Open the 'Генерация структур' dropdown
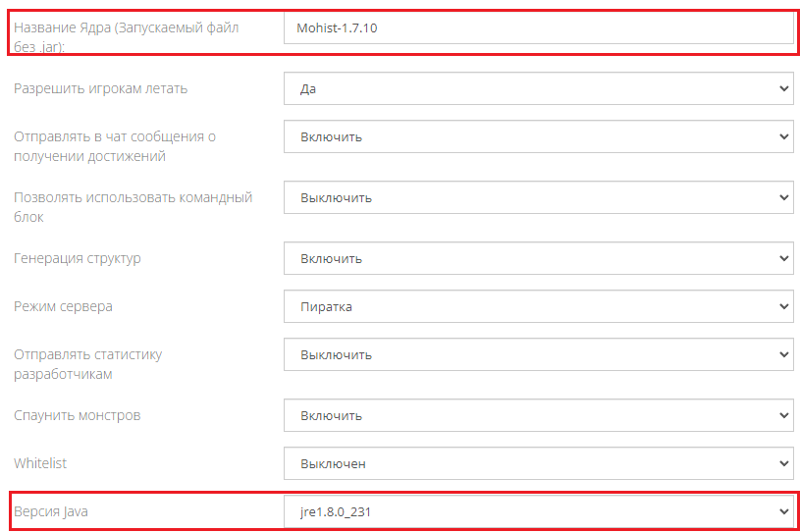Image resolution: width=800 pixels, height=532 pixels. [538, 258]
